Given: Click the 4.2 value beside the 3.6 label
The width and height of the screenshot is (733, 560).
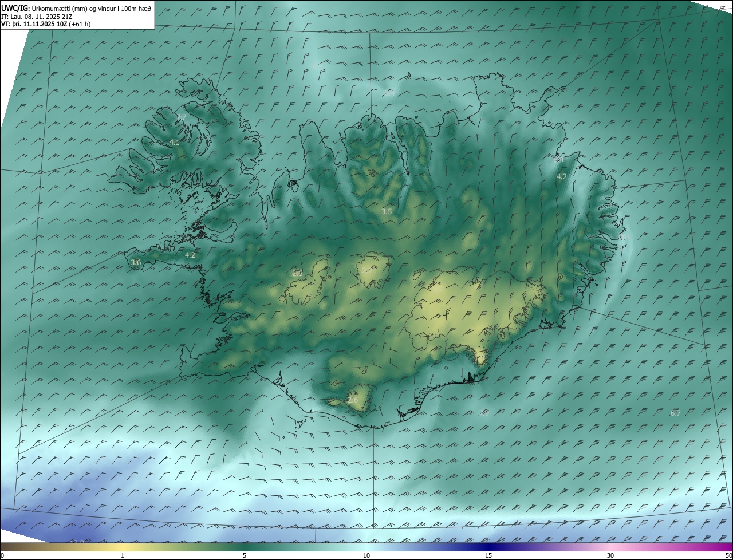Looking at the screenshot, I should click(x=190, y=255).
